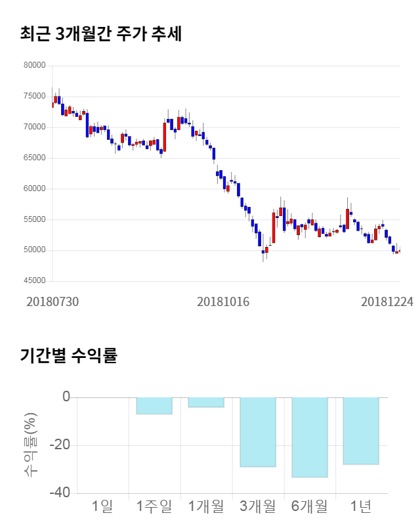Viewport: 420px width, 532px height.
Task: Click the 20180730 start date label
Action: pos(52,301)
